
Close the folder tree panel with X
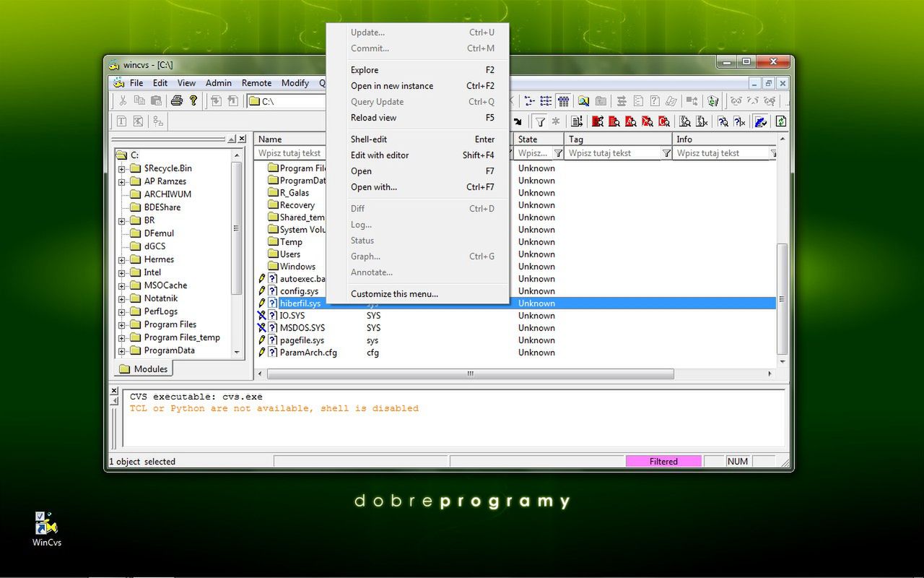point(242,139)
